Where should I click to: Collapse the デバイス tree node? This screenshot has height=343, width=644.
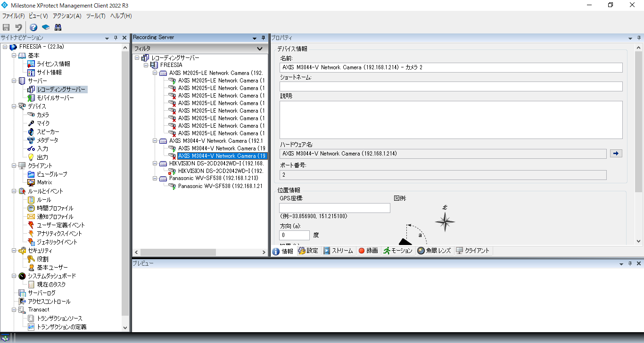pos(14,106)
